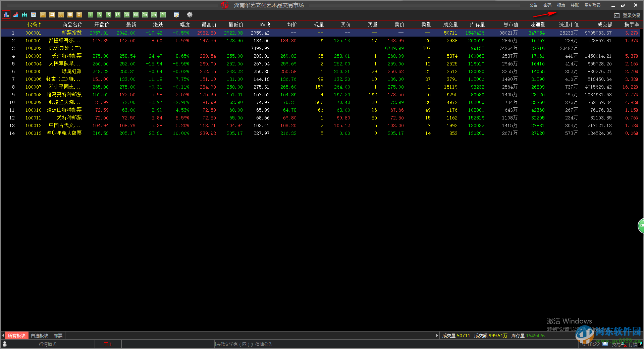Open the calendar table icon in toolbar
Viewport: 644px width, 349px height.
click(x=34, y=15)
